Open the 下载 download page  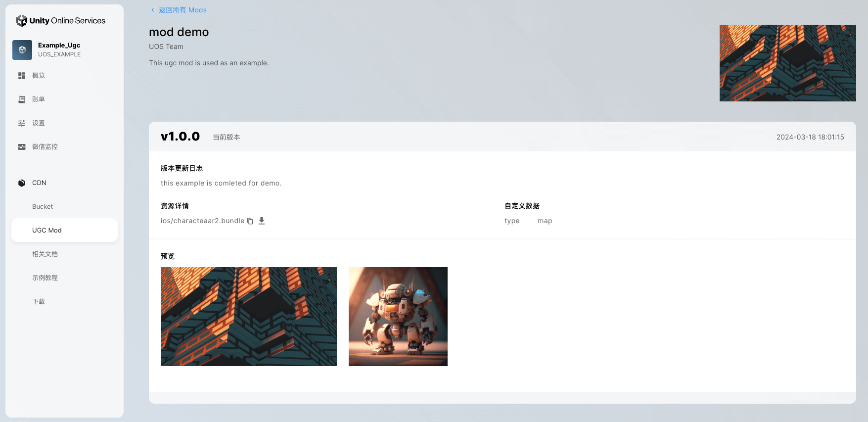(39, 302)
